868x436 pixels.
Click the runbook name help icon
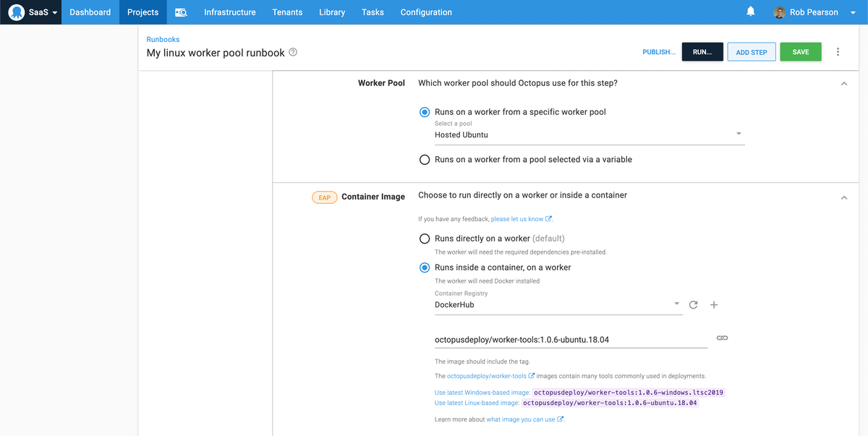click(x=293, y=52)
